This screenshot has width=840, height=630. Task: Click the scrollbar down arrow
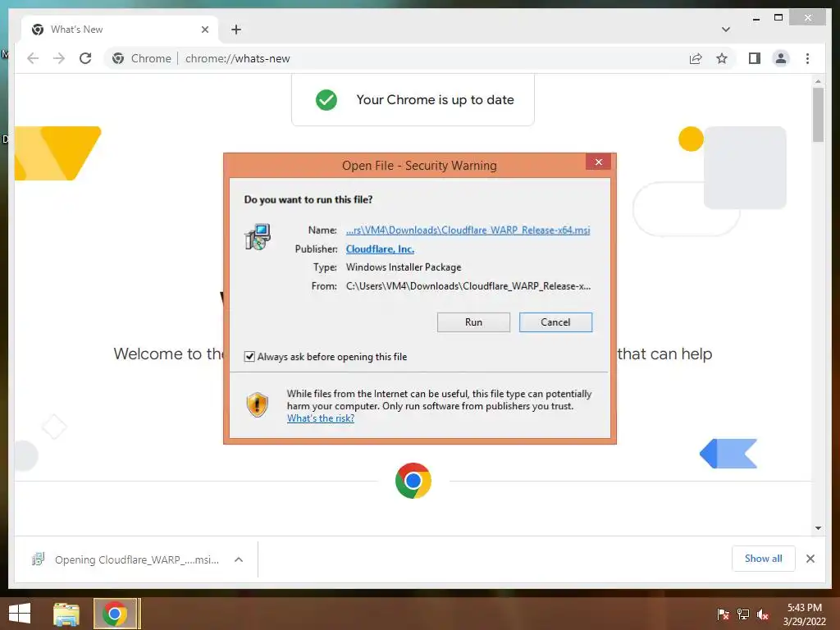coord(818,528)
